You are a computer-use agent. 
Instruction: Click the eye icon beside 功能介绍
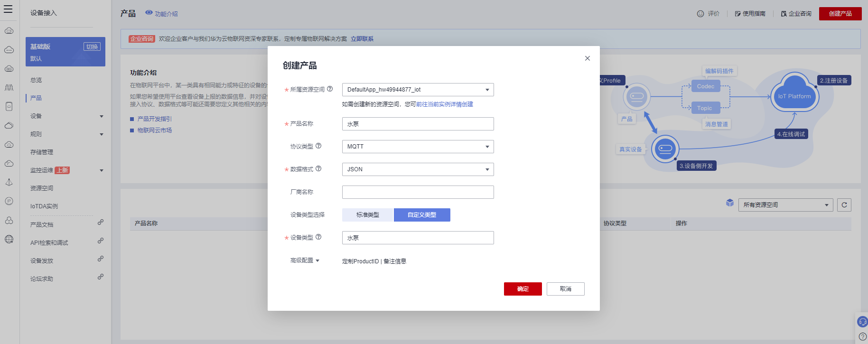tap(149, 13)
